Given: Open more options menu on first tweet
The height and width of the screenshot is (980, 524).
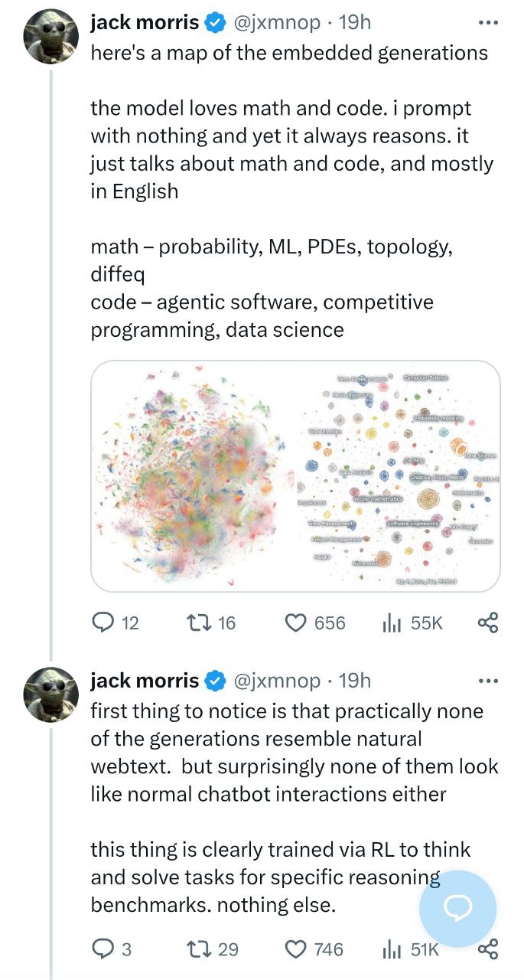Looking at the screenshot, I should [x=487, y=23].
